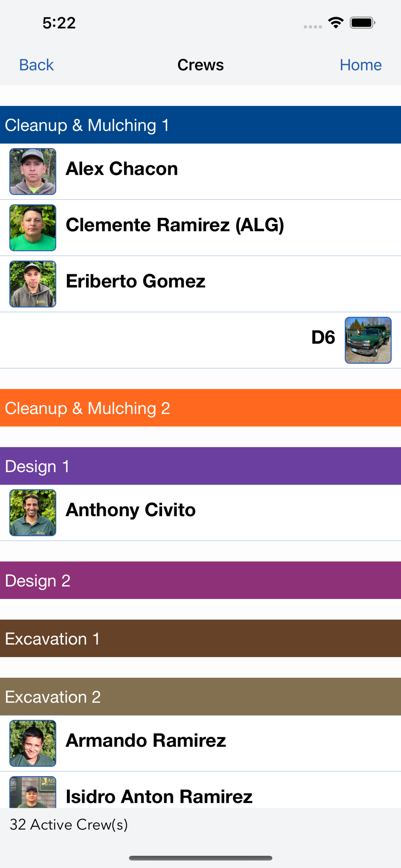Image resolution: width=401 pixels, height=868 pixels.
Task: Tap the D6 vehicle label
Action: pos(323,337)
